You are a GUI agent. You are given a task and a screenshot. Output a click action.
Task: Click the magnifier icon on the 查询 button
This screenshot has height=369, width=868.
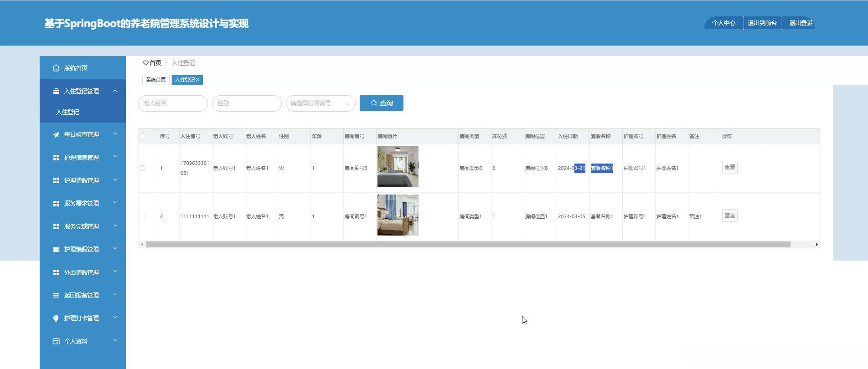pyautogui.click(x=374, y=103)
